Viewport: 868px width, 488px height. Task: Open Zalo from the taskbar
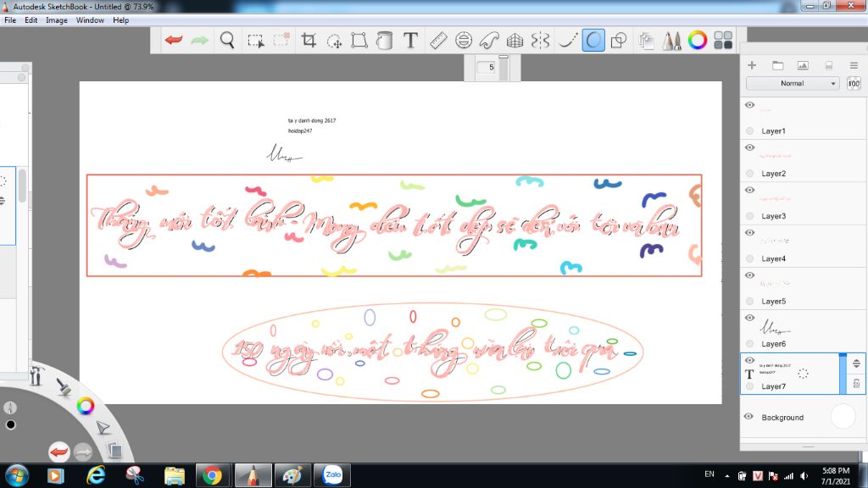[332, 475]
